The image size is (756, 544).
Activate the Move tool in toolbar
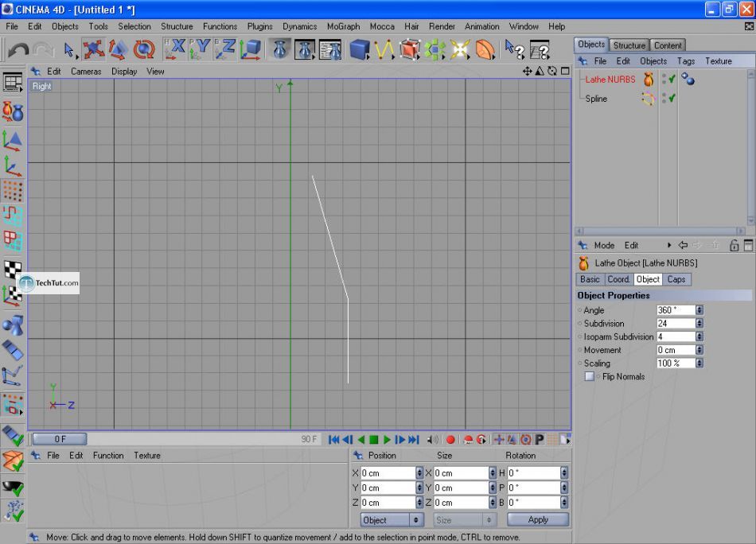tap(94, 49)
